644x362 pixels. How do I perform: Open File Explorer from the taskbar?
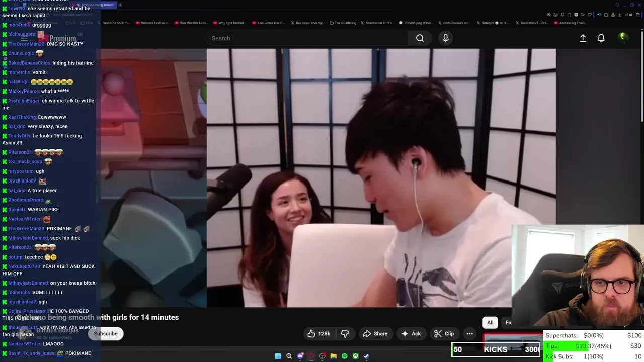pyautogui.click(x=333, y=356)
